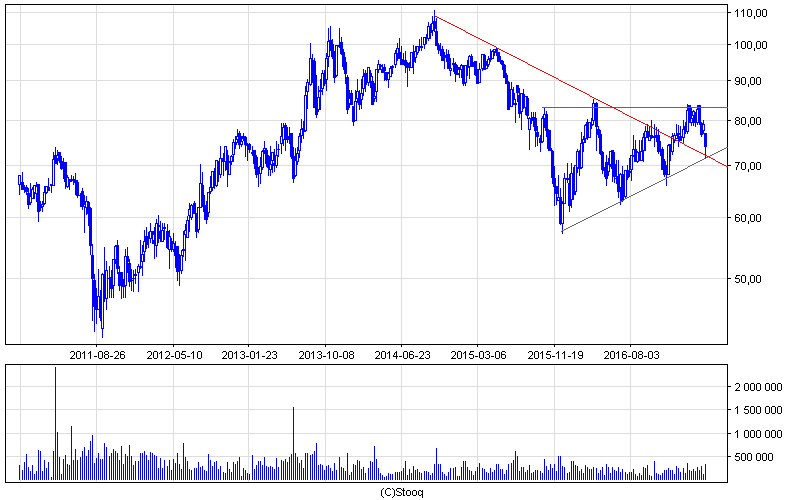
Task: Select the 2013-01-23 date label
Action: (x=249, y=355)
